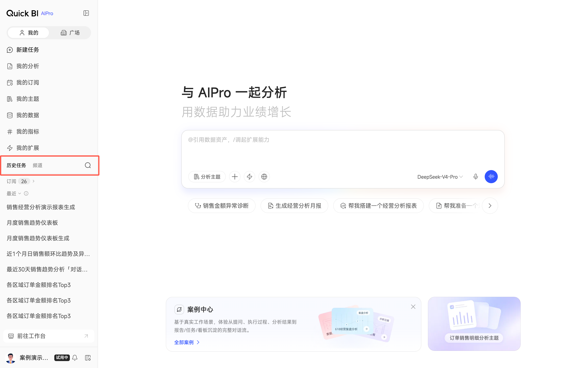Click the blue voice waveform button
The height and width of the screenshot is (368, 588).
[491, 177]
